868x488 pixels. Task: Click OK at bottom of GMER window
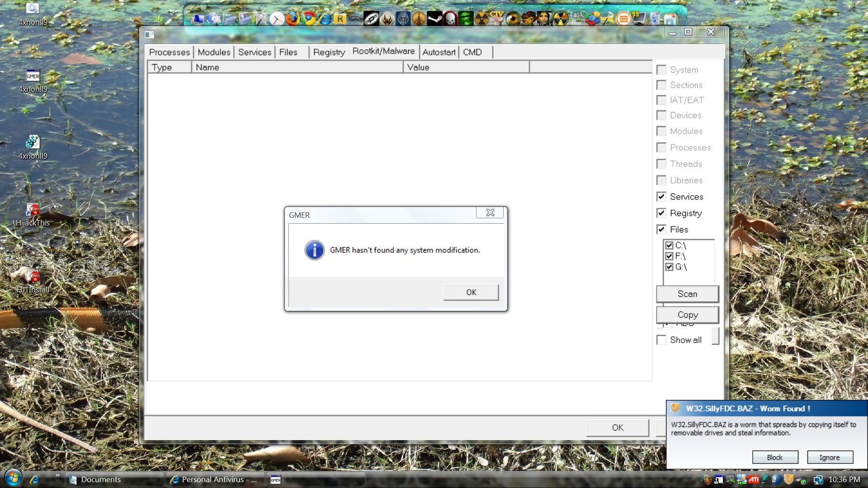click(x=618, y=427)
